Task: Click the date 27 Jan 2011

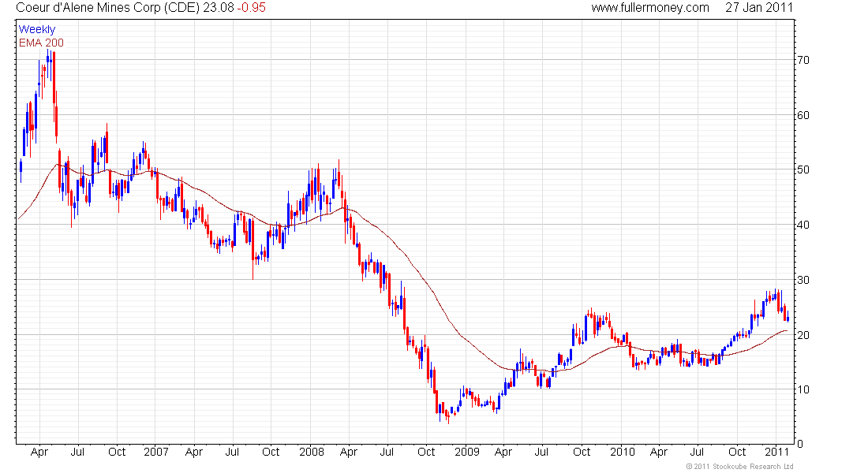Action: (759, 8)
